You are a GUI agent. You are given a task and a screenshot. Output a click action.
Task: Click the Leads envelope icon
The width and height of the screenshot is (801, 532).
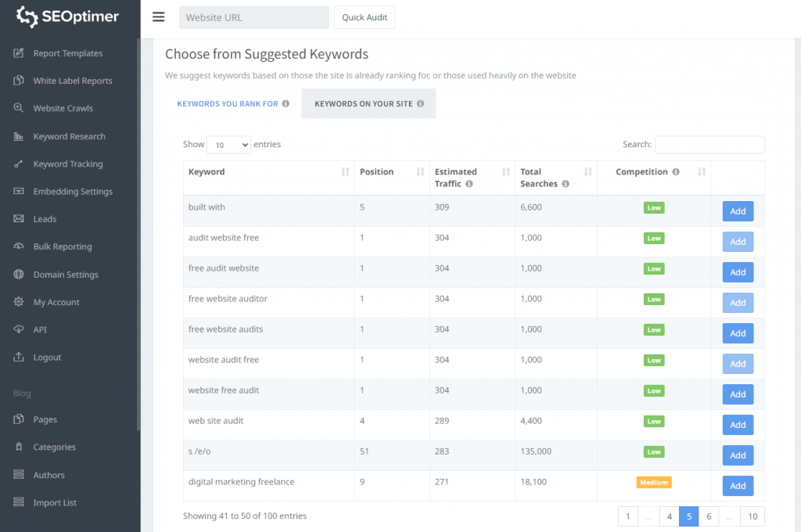(19, 219)
